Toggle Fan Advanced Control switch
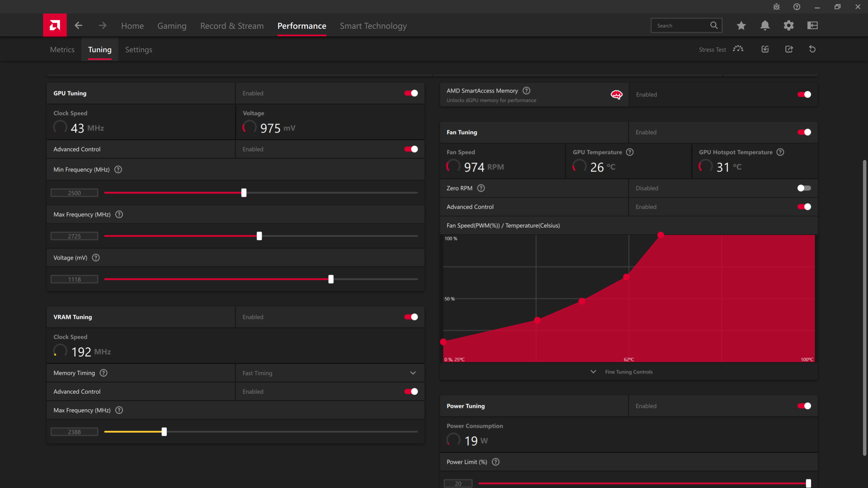The height and width of the screenshot is (488, 868). [x=804, y=207]
